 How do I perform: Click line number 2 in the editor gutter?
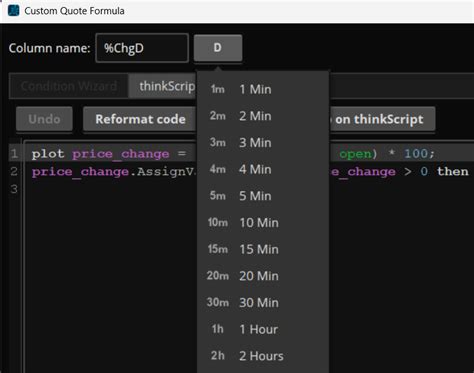coord(14,171)
